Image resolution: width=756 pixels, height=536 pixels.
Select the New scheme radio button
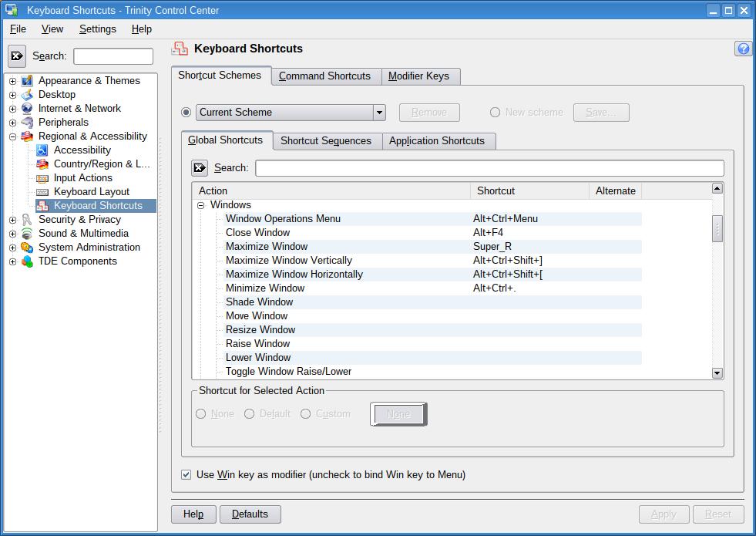point(496,113)
